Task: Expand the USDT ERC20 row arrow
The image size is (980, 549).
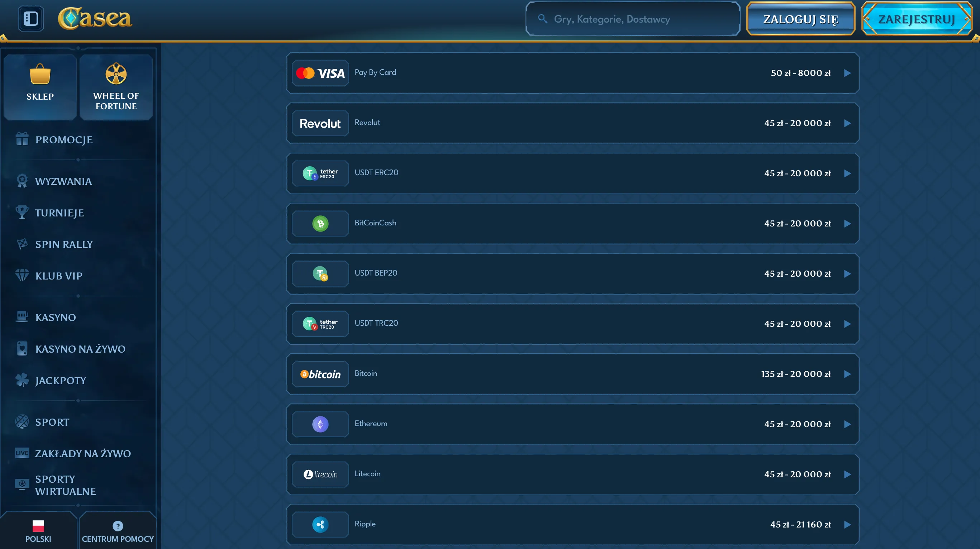Action: [847, 173]
